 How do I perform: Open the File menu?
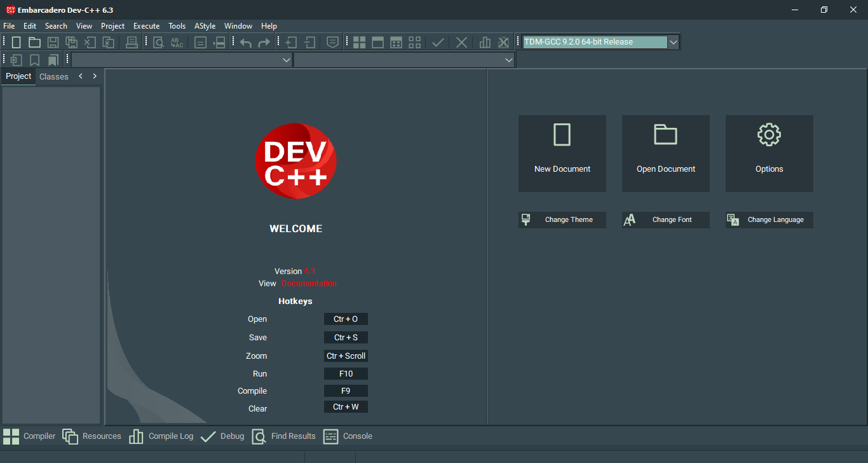9,26
